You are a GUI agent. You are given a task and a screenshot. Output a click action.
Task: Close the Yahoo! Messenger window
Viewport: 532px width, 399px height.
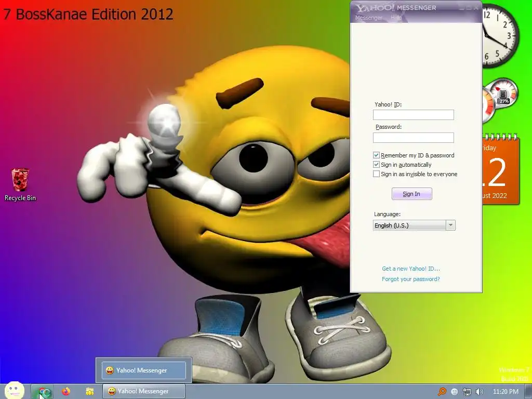476,8
